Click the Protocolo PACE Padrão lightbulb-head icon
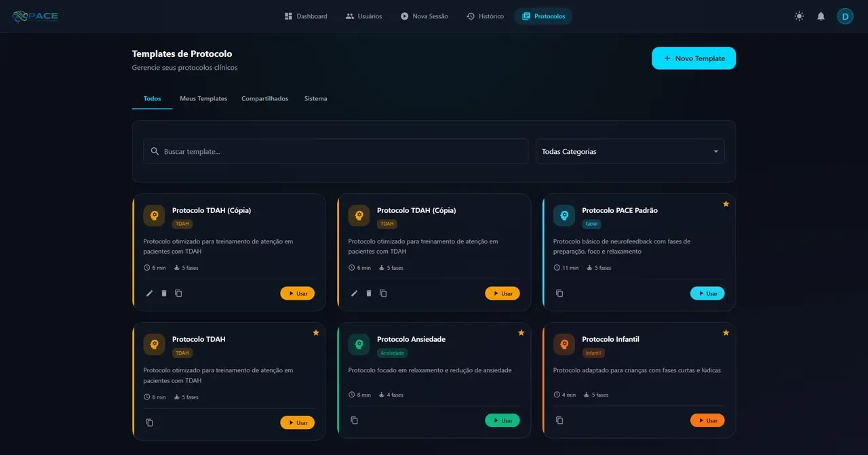The image size is (868, 455). (x=564, y=216)
